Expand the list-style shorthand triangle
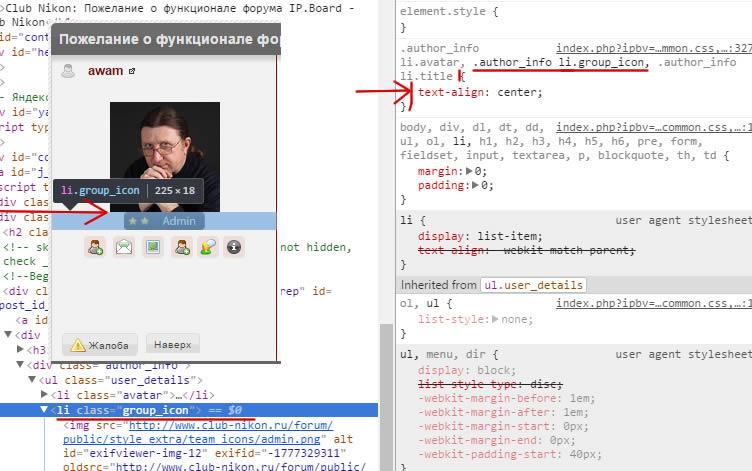 (495, 319)
